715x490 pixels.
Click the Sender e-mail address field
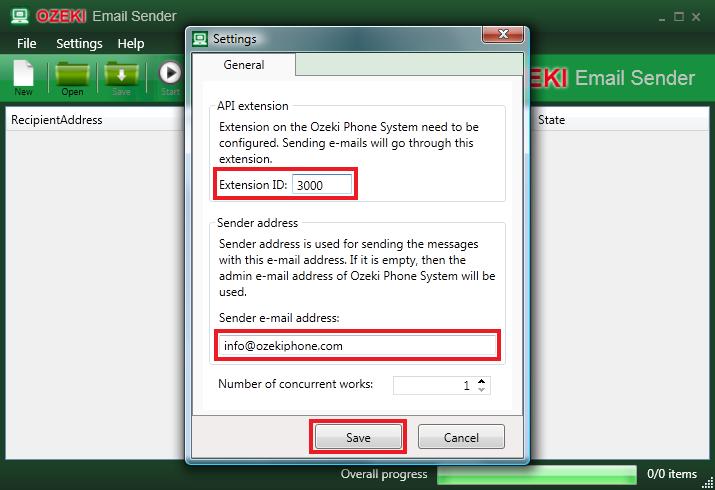point(358,346)
